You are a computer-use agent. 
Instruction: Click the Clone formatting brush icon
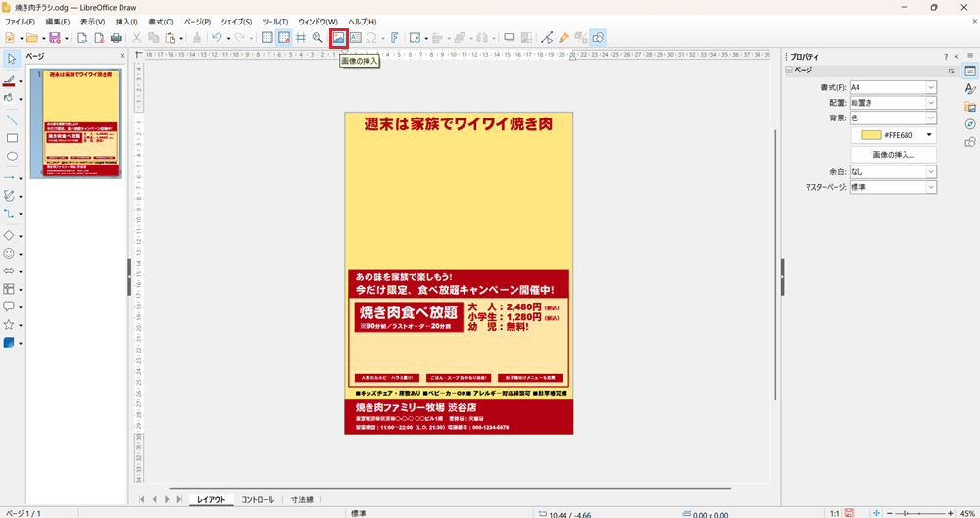[x=197, y=38]
